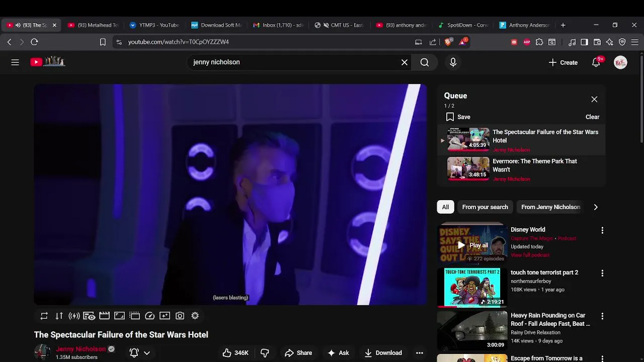Click the Brave Shields lion icon
644x362 pixels.
(448, 42)
